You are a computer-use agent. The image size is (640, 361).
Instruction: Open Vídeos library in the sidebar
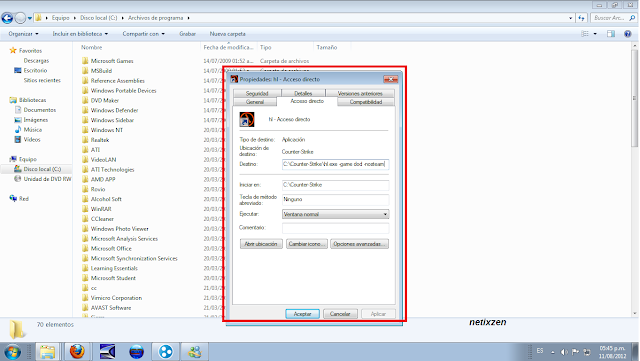[31, 139]
